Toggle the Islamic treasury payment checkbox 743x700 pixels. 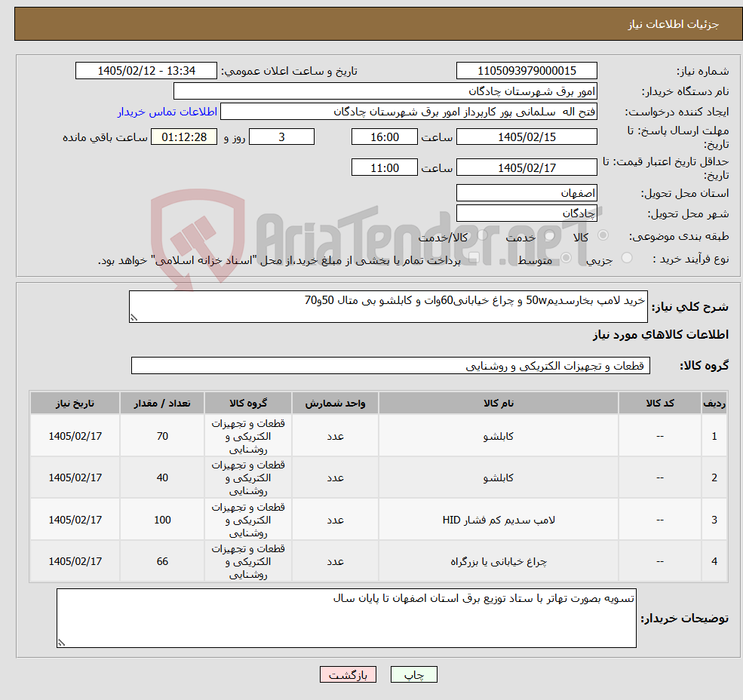(474, 258)
